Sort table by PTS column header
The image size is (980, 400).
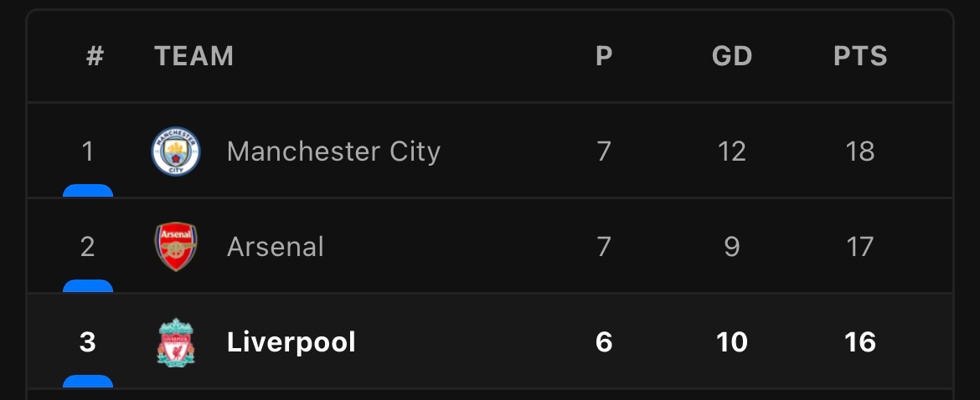[x=860, y=56]
